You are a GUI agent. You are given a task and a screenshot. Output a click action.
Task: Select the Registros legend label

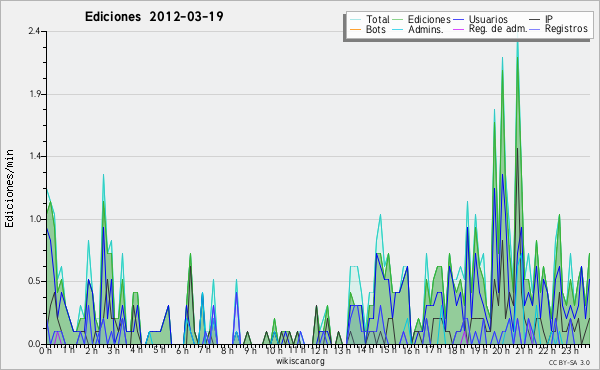(x=566, y=29)
